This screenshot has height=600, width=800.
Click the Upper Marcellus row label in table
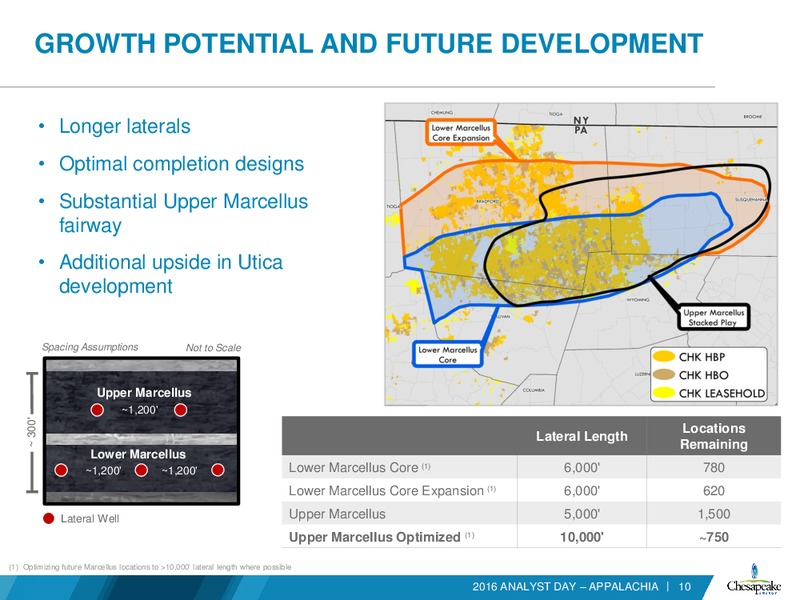point(337,514)
